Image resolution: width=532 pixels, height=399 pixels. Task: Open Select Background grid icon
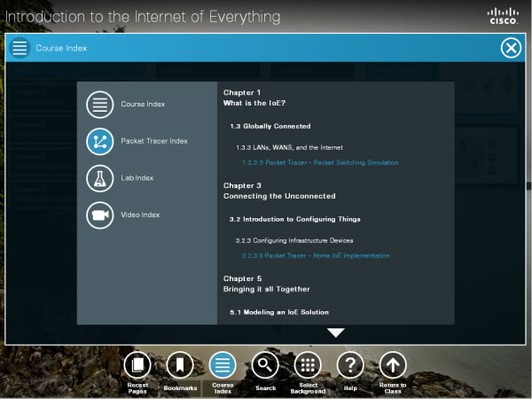point(308,364)
